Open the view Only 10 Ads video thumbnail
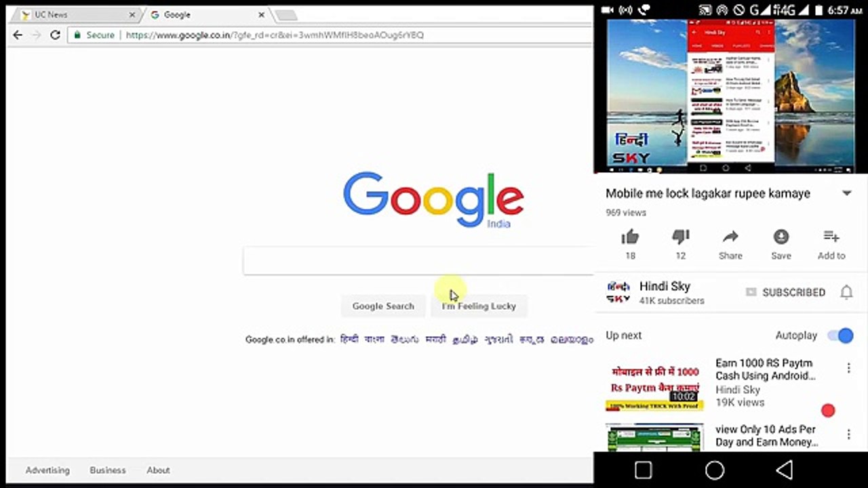The image size is (868, 488). [x=654, y=437]
